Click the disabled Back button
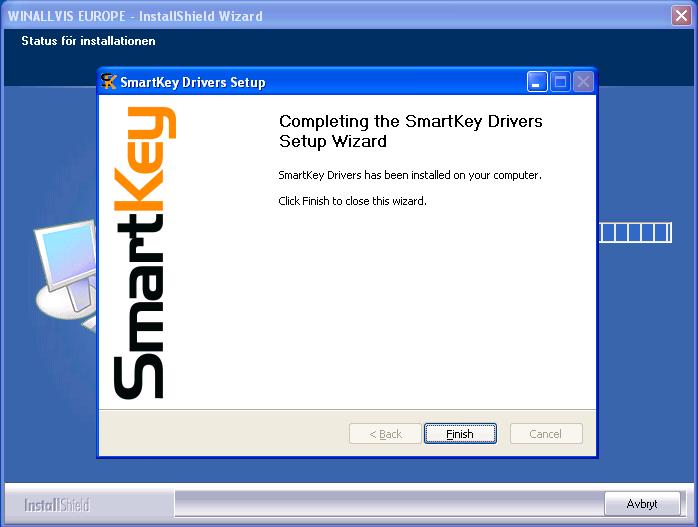This screenshot has height=527, width=698. [385, 434]
